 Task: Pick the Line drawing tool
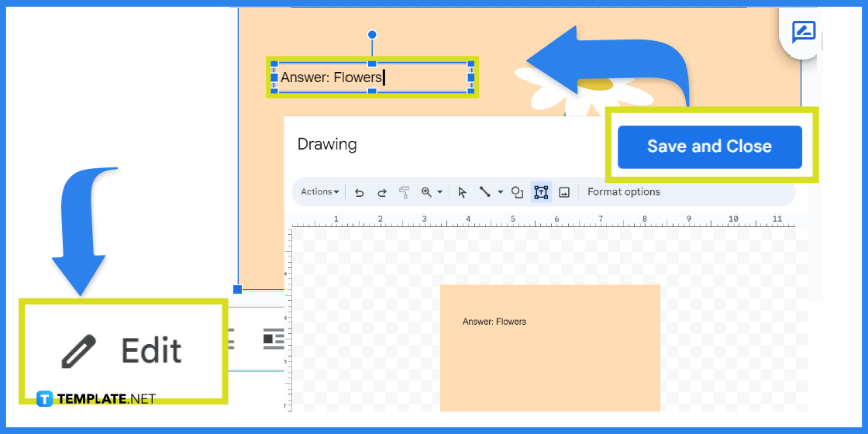pos(485,192)
